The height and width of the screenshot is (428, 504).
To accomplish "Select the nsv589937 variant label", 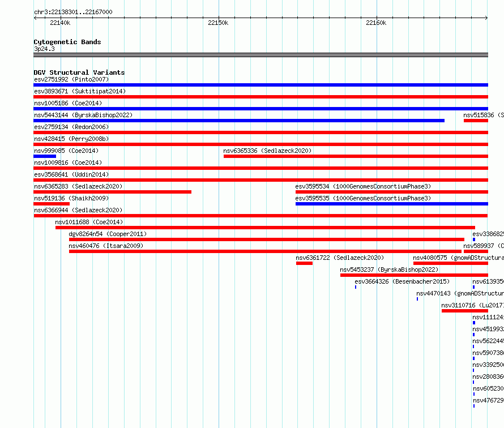I will (484, 246).
